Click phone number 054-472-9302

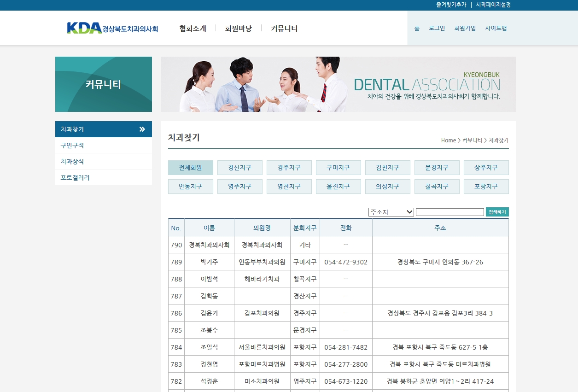[x=346, y=262]
